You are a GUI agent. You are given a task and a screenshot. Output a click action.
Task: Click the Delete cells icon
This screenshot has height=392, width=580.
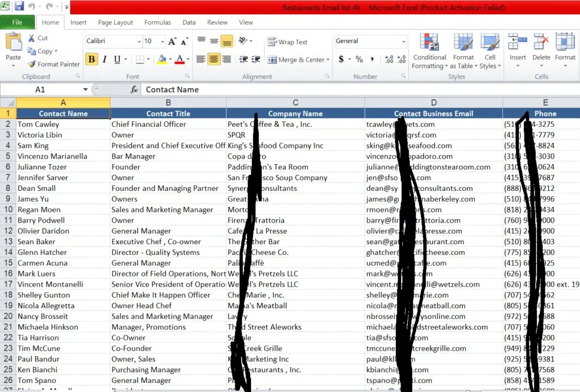pos(541,42)
